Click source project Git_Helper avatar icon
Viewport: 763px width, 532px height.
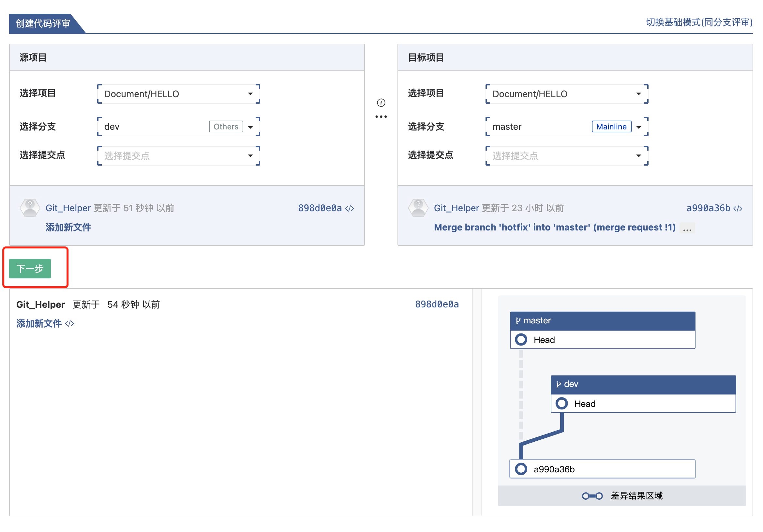coord(30,208)
